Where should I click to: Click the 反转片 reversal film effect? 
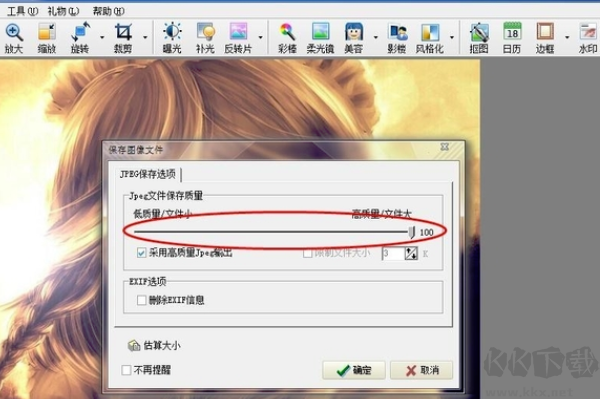(x=238, y=37)
